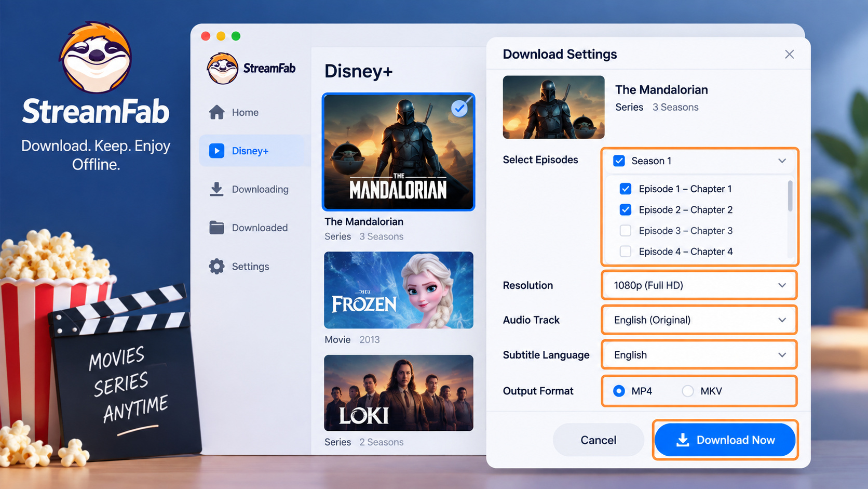868x489 pixels.
Task: Toggle the Season 1 checkbox
Action: click(619, 161)
